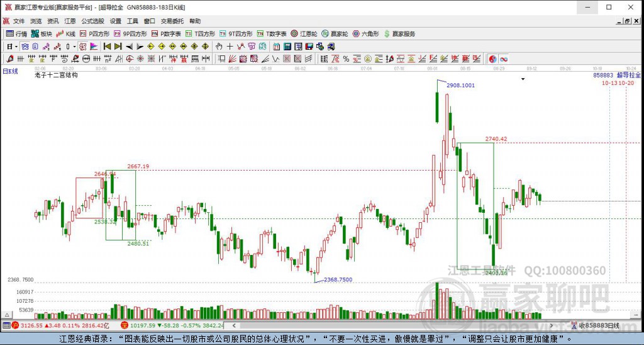Jump to the last bar icon
The height and width of the screenshot is (345, 644).
(118, 47)
